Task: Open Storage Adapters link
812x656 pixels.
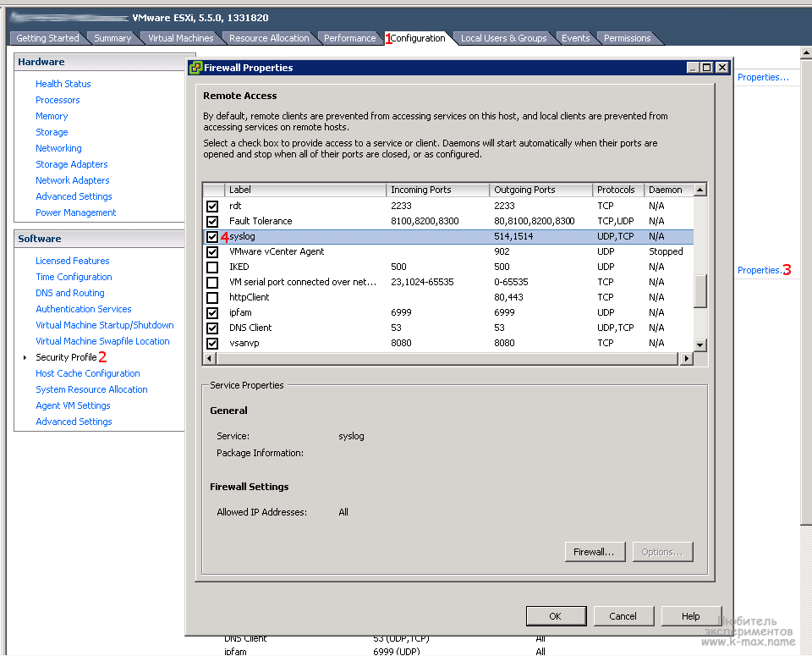Action: pyautogui.click(x=71, y=164)
